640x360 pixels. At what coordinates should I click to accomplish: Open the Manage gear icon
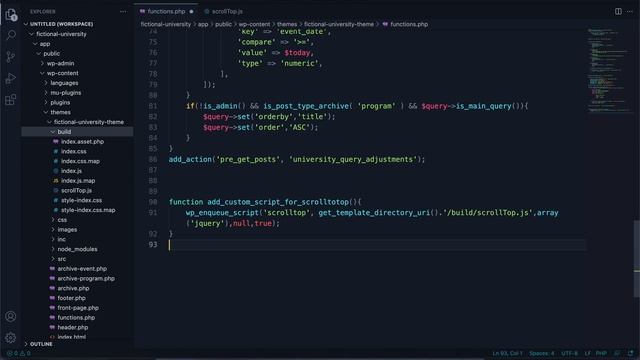point(11,338)
